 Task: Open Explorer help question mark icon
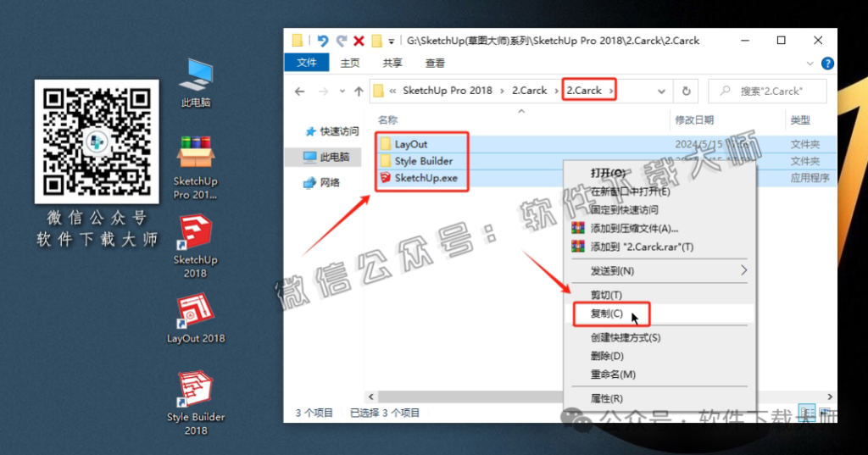pyautogui.click(x=827, y=63)
